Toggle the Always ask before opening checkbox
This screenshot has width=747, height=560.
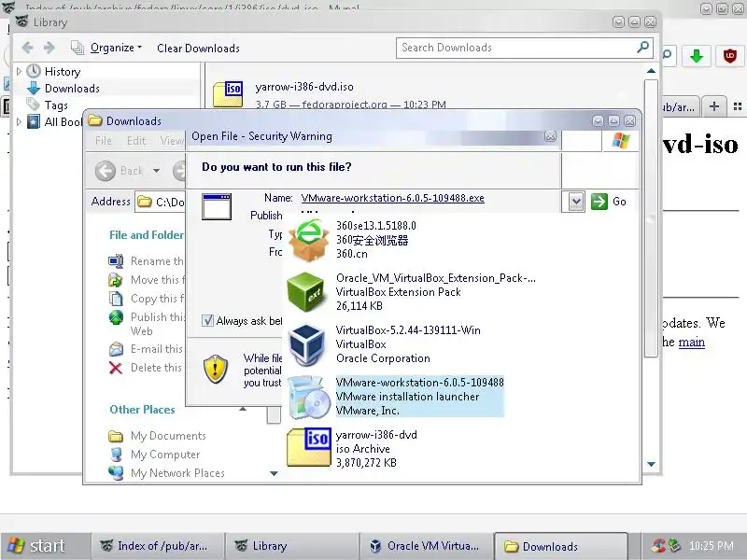[207, 320]
